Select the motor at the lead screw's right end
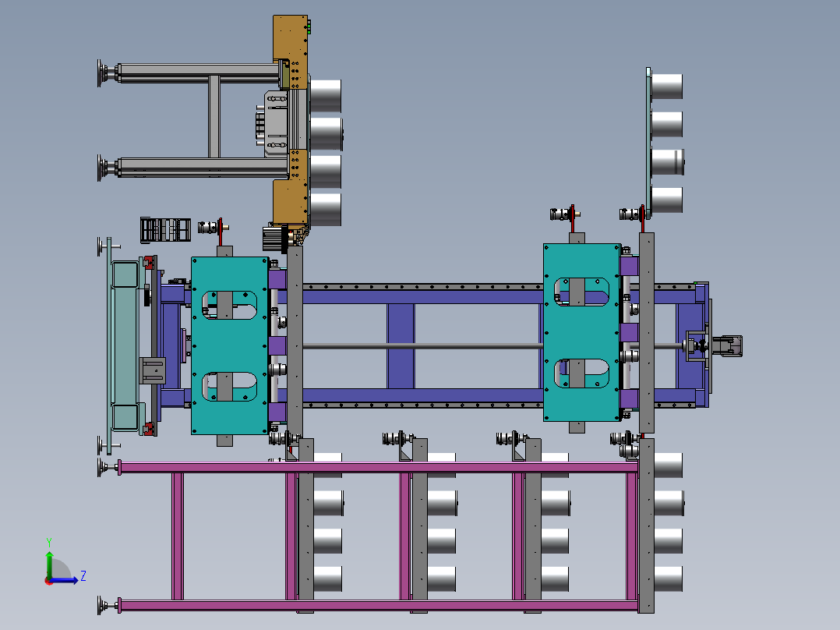 point(727,346)
